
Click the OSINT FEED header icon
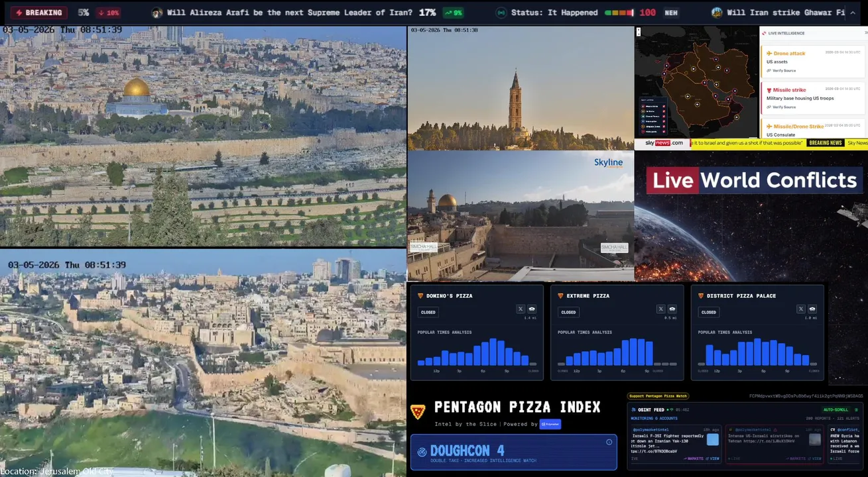click(x=633, y=410)
